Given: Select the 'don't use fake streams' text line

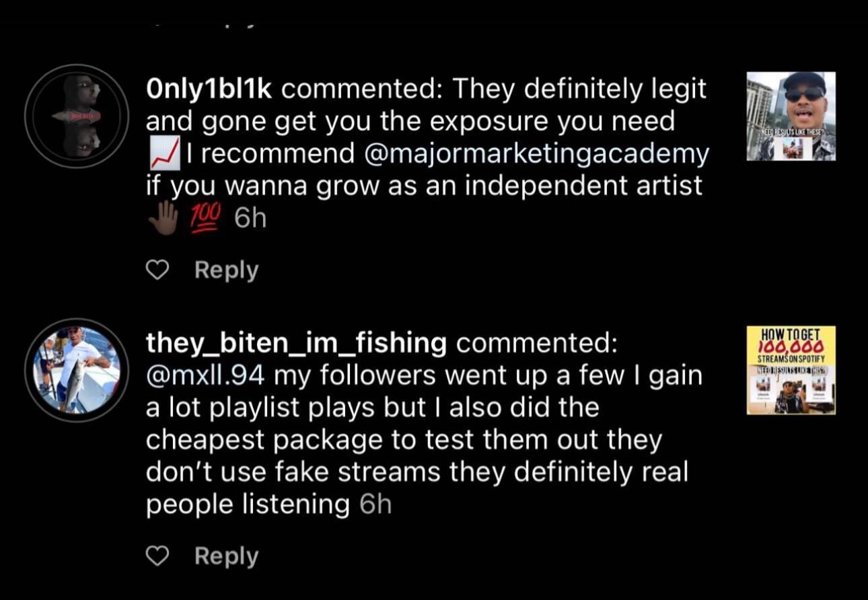Looking at the screenshot, I should (417, 472).
